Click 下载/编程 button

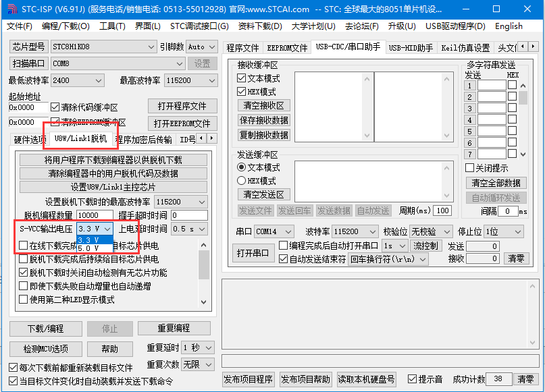pyautogui.click(x=45, y=329)
